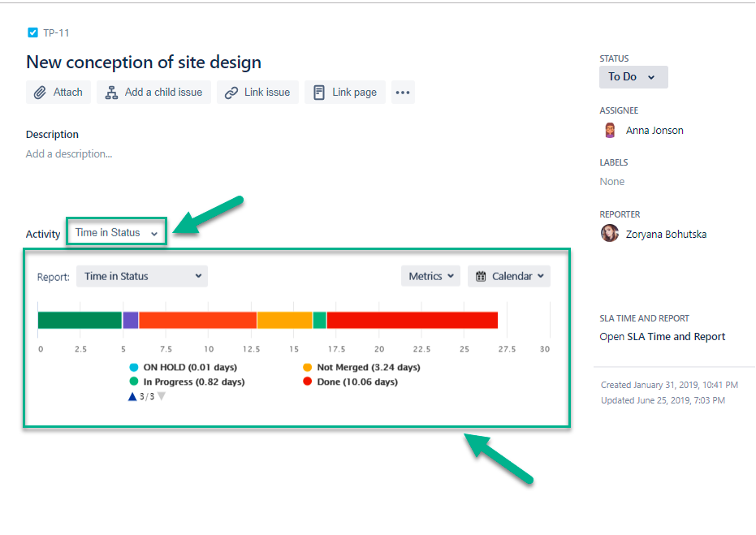Open SLA Time and Report link
The height and width of the screenshot is (535, 756).
[662, 337]
